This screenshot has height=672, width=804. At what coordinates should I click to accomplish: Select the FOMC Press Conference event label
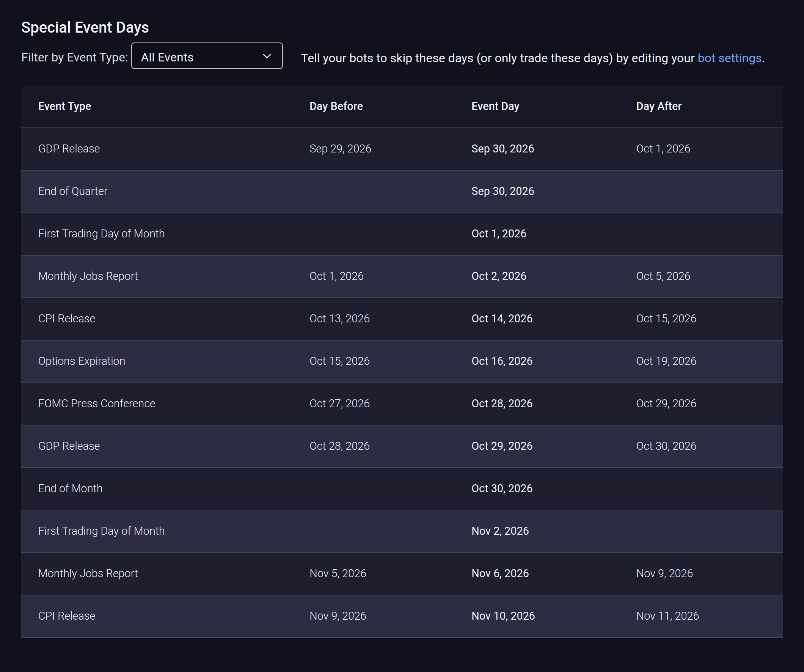[97, 404]
